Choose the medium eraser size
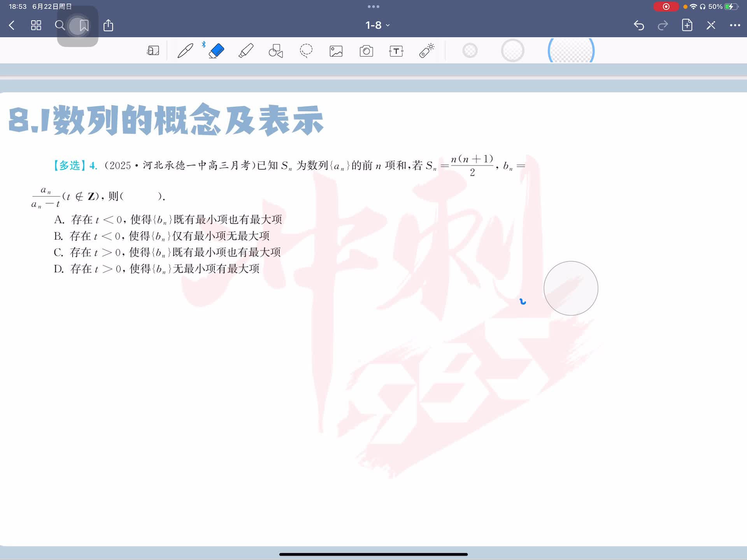The image size is (747, 560). point(512,51)
